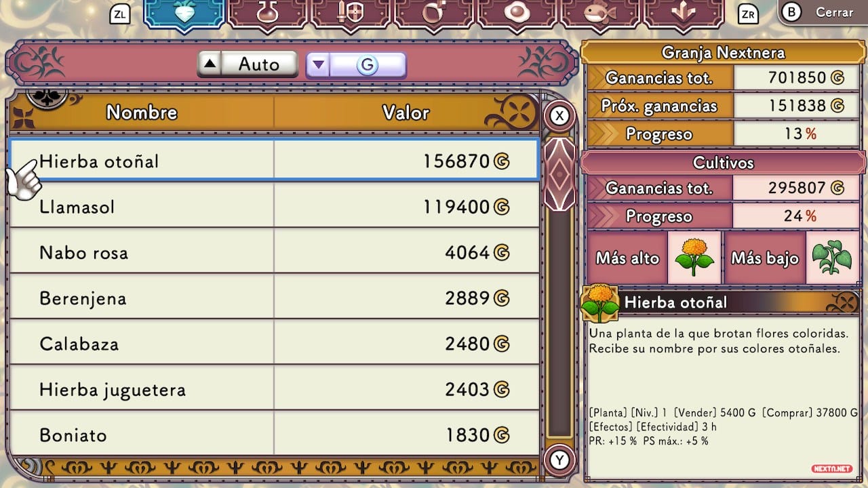Toggle the Auto sort order button
This screenshot has width=868, height=488.
pos(248,64)
